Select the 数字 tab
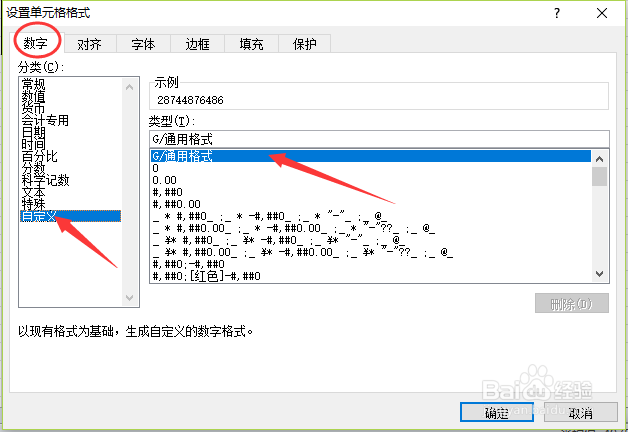 (x=36, y=43)
